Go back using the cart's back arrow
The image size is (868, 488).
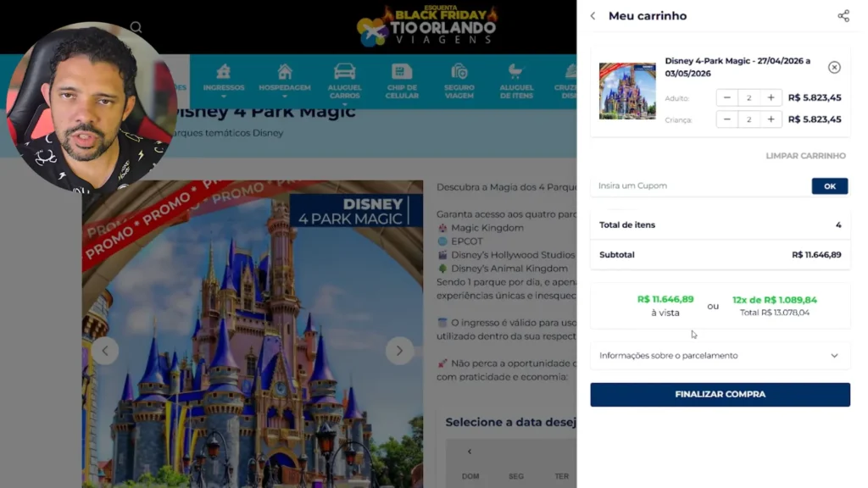(593, 16)
